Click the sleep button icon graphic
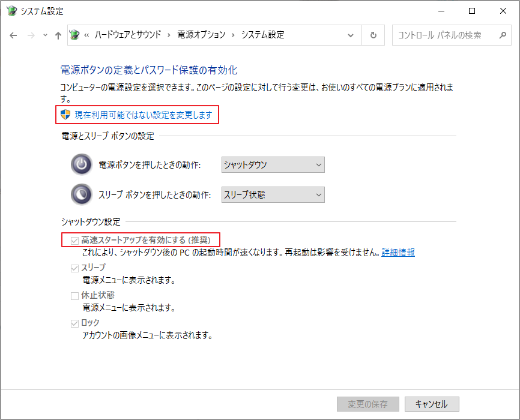 click(81, 194)
